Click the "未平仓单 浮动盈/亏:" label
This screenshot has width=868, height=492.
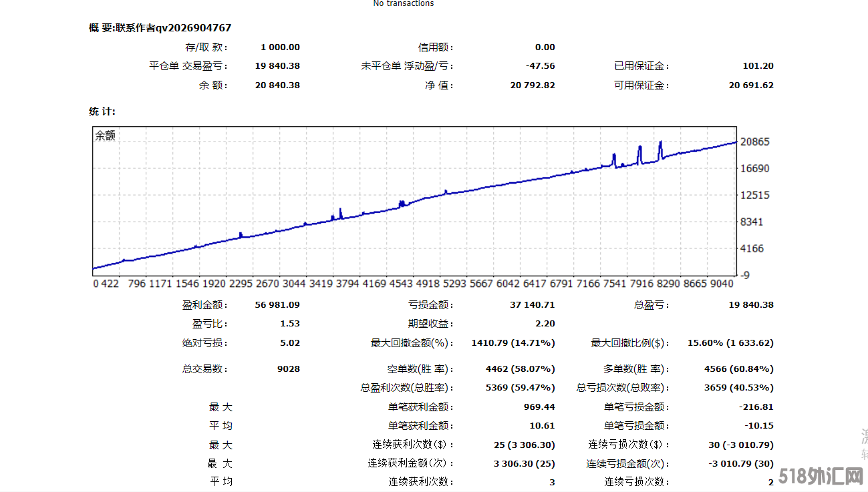[408, 66]
